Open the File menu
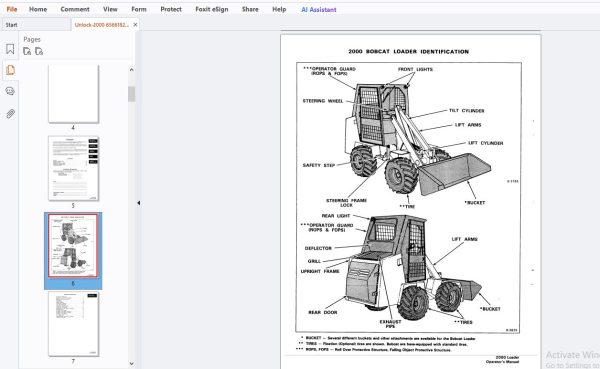This screenshot has width=600, height=369. click(12, 9)
